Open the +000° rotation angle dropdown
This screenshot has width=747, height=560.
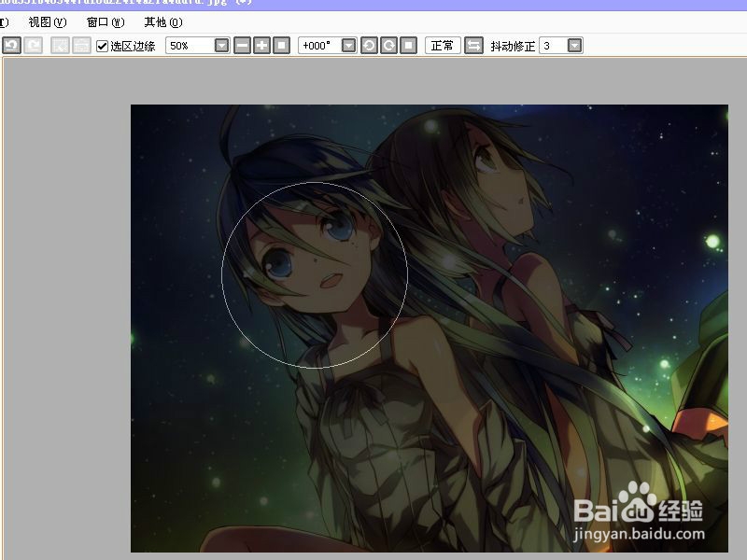tap(349, 46)
